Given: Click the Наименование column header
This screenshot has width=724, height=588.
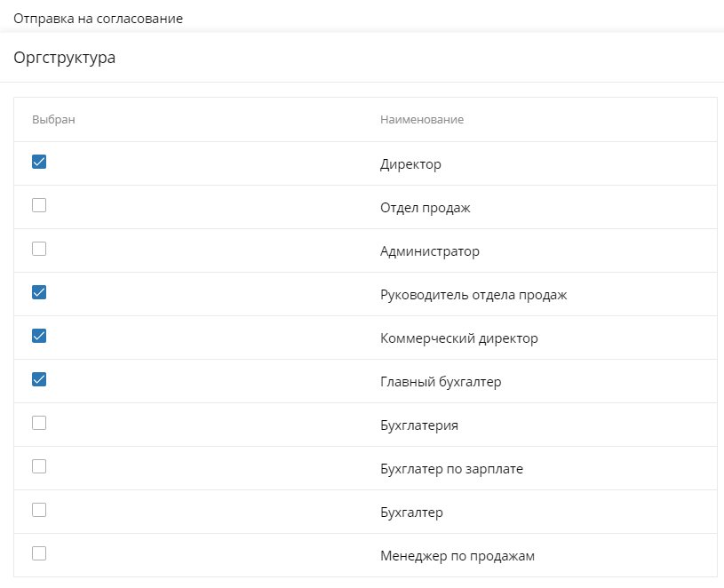Looking at the screenshot, I should (422, 120).
